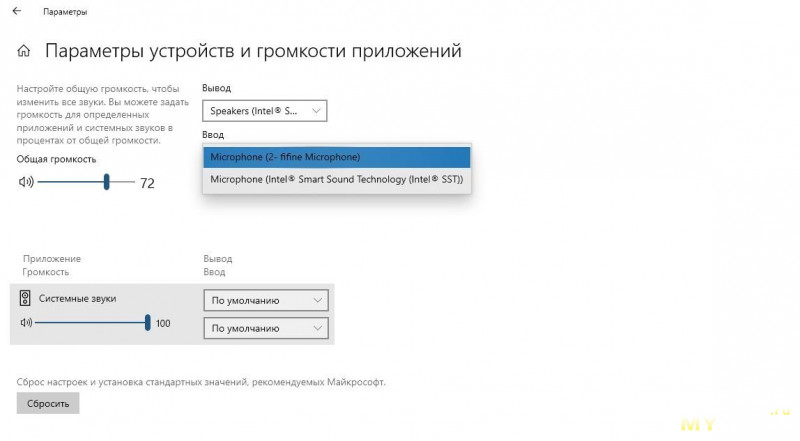
Task: Click the home icon beside the page heading
Action: 24,51
